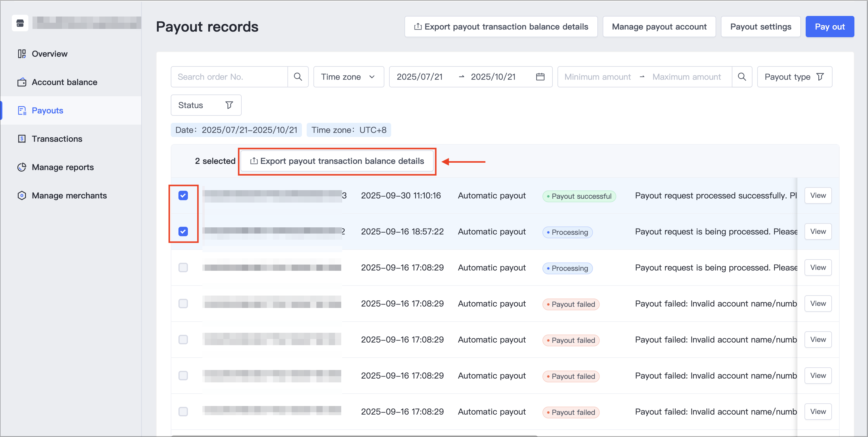Image resolution: width=868 pixels, height=437 pixels.
Task: Click the Date: 2025/07/21–2025/10/21 filter tag
Action: click(x=236, y=130)
